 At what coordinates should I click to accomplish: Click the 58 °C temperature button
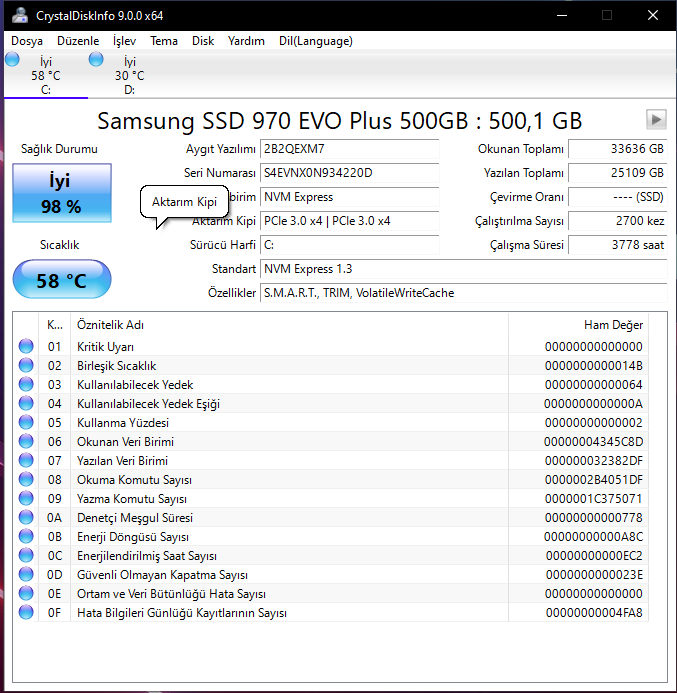coord(62,279)
